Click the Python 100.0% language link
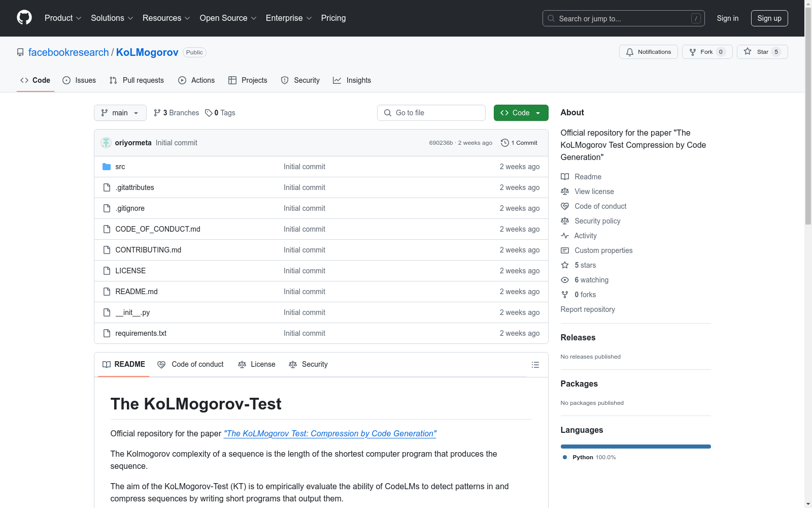Image resolution: width=812 pixels, height=508 pixels. click(589, 457)
